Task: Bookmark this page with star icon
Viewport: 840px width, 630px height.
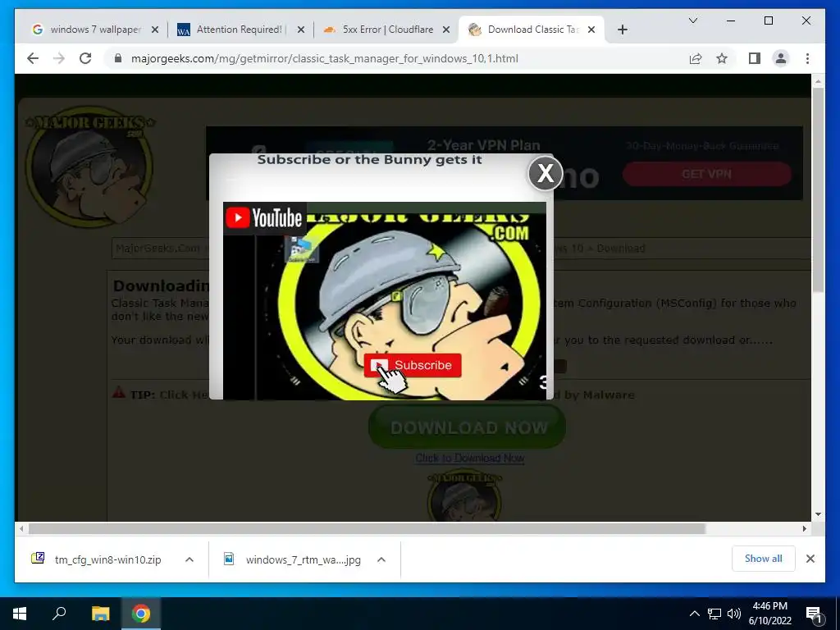Action: 722,58
